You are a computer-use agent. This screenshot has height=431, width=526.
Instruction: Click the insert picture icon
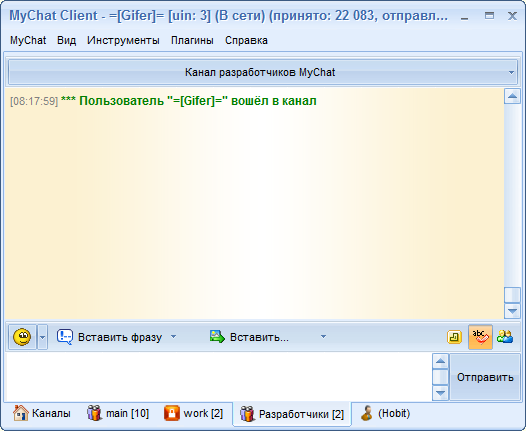click(x=217, y=336)
